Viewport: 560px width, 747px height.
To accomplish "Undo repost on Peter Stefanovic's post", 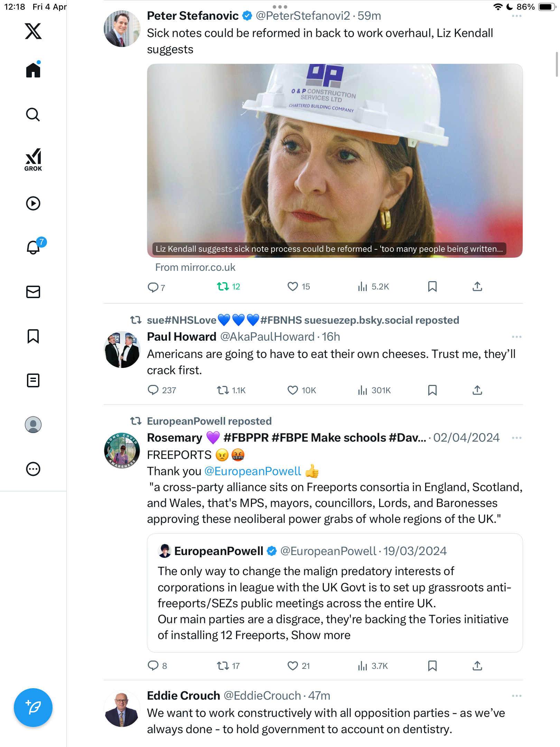I will (228, 287).
